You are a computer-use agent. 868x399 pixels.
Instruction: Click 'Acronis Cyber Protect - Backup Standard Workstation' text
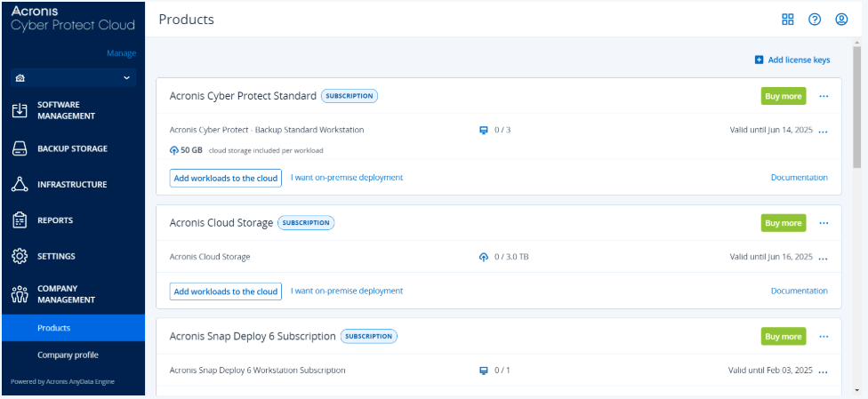(x=267, y=130)
